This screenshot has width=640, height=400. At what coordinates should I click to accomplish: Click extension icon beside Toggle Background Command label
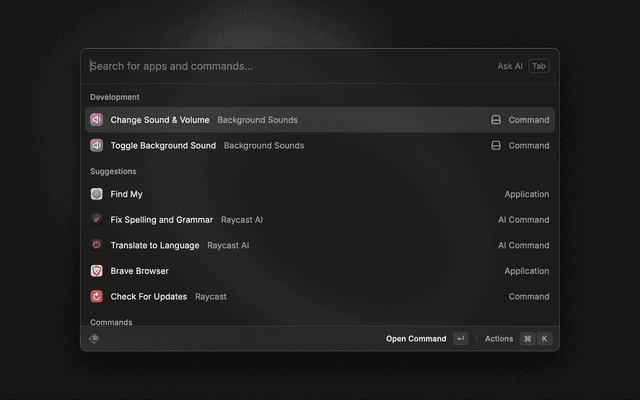coord(496,145)
